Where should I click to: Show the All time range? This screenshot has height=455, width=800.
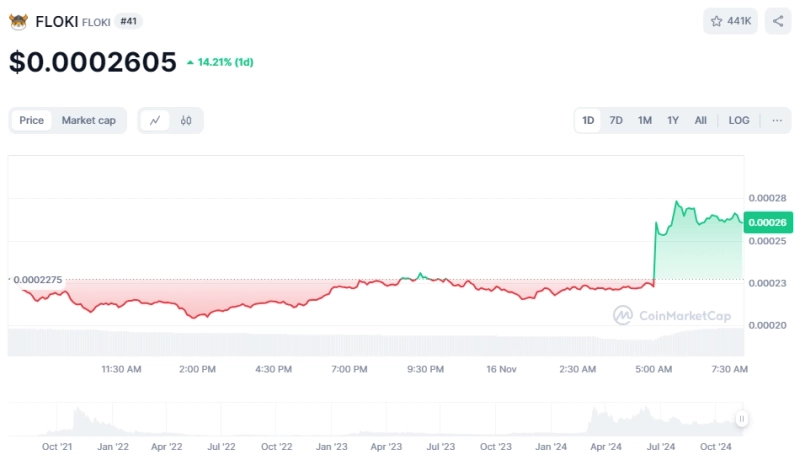pos(700,121)
